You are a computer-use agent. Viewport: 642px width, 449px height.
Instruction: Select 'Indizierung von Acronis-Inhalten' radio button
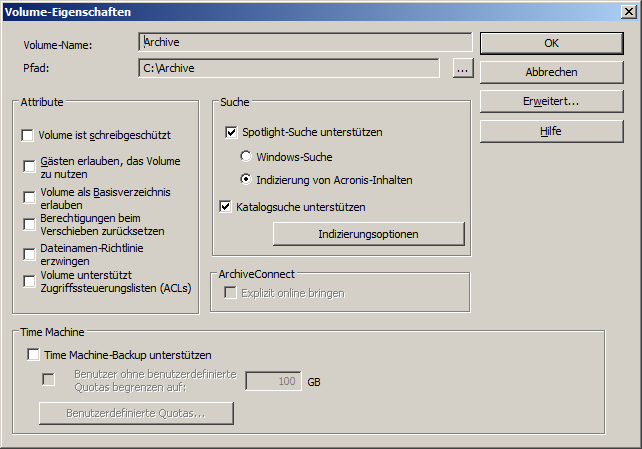coord(246,180)
